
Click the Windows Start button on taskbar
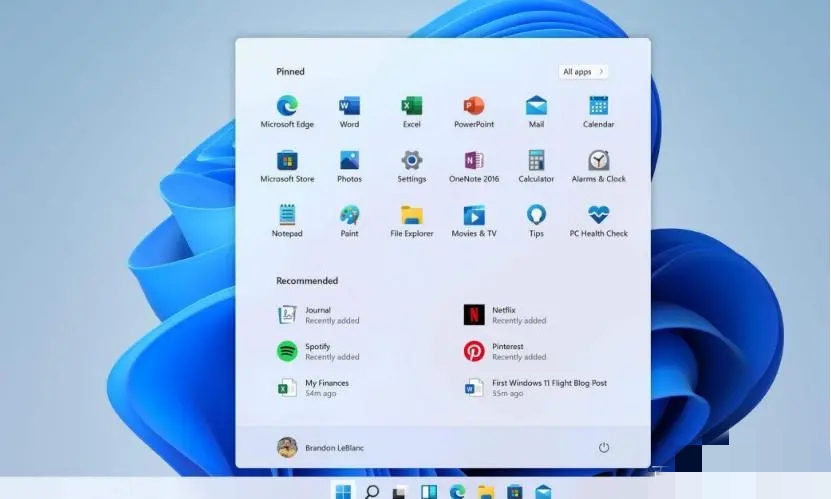pos(343,491)
